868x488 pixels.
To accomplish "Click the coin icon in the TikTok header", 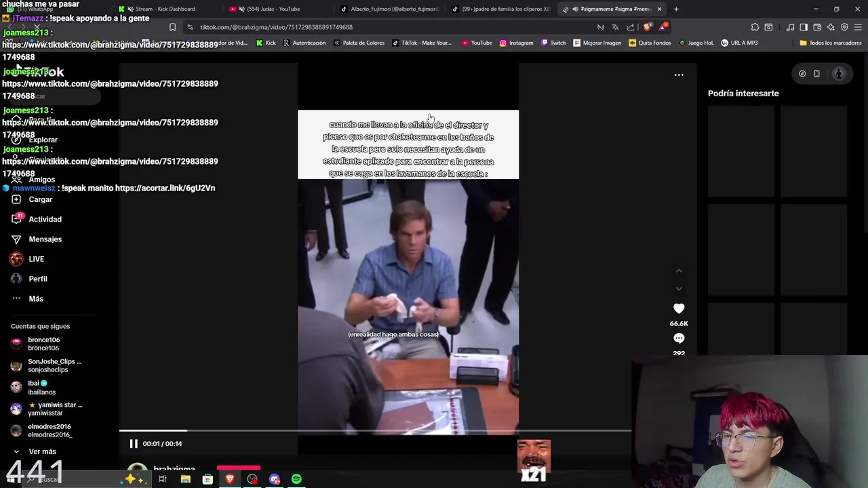I will (802, 74).
